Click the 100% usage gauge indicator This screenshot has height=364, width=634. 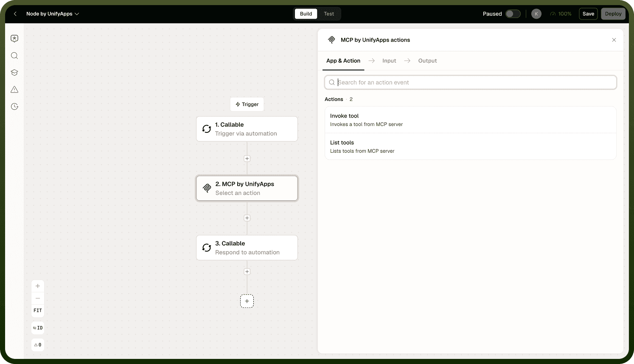[x=561, y=14]
